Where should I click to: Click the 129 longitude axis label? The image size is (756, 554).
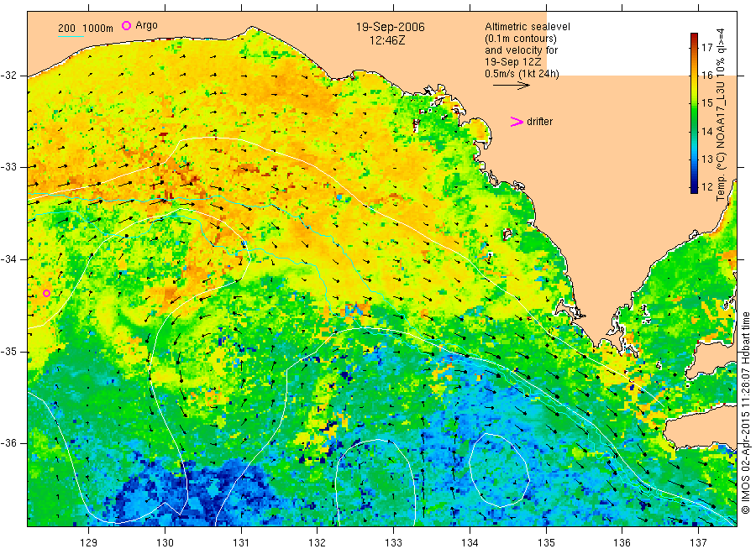(x=89, y=543)
